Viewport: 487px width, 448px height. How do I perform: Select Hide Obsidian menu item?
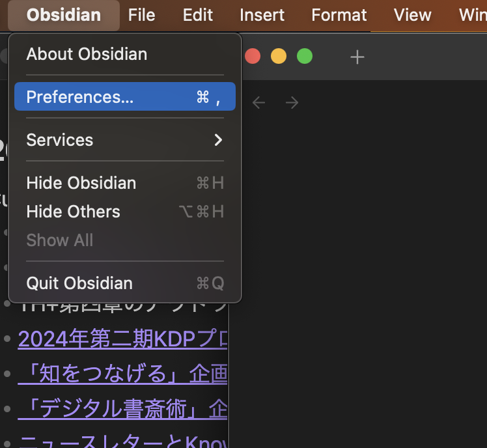click(x=81, y=183)
